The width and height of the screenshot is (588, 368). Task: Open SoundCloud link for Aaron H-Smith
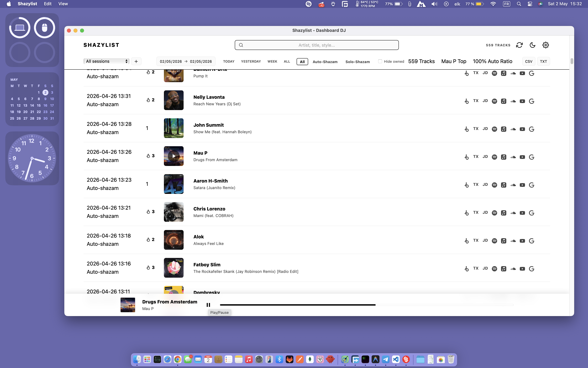513,185
